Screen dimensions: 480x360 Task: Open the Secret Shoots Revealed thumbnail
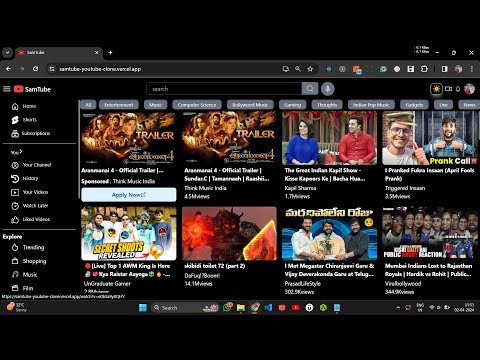pyautogui.click(x=129, y=233)
